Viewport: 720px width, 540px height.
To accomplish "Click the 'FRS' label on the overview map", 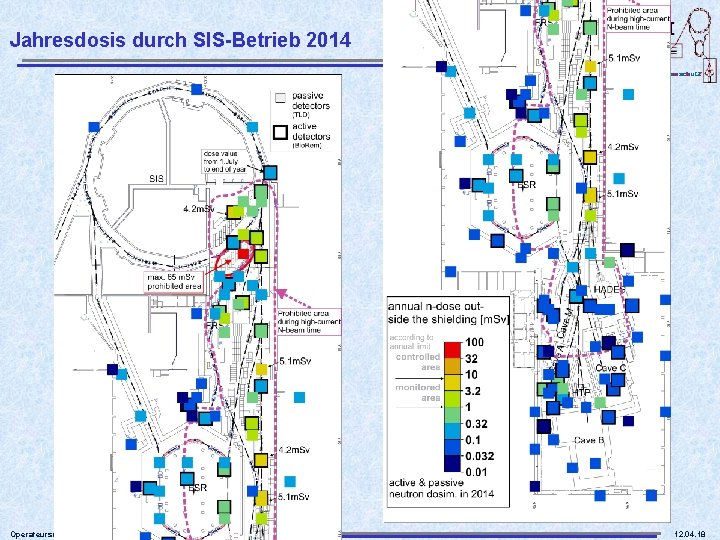I will click(214, 325).
